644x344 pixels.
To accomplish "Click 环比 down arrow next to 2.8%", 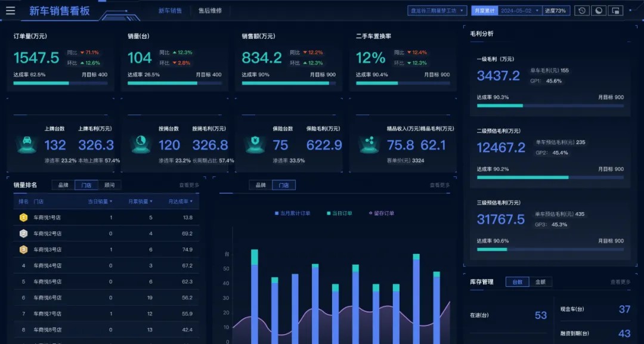I will (x=175, y=63).
